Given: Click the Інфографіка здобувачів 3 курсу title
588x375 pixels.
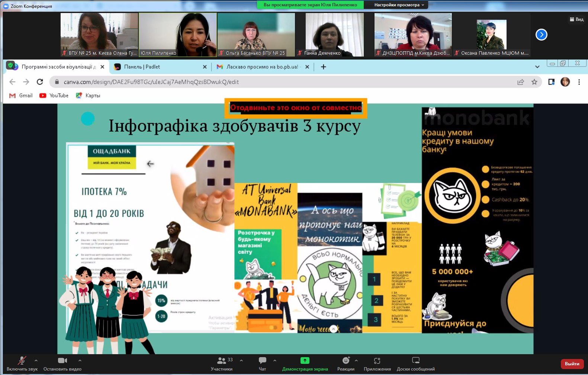Looking at the screenshot, I should point(235,126).
